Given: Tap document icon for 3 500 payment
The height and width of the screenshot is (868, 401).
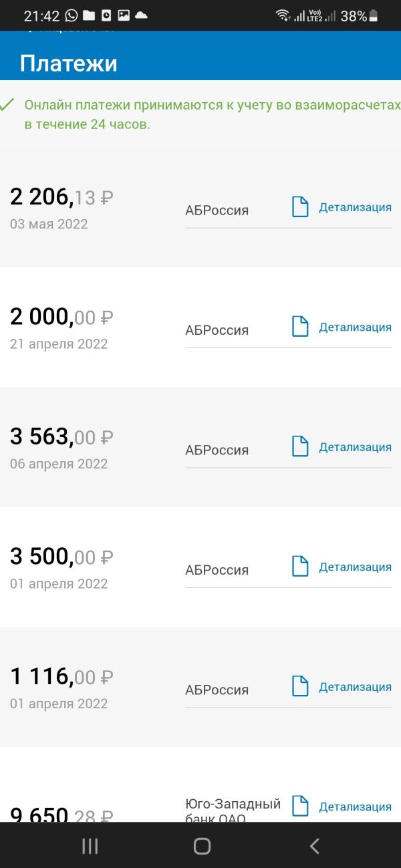Looking at the screenshot, I should pos(301,567).
